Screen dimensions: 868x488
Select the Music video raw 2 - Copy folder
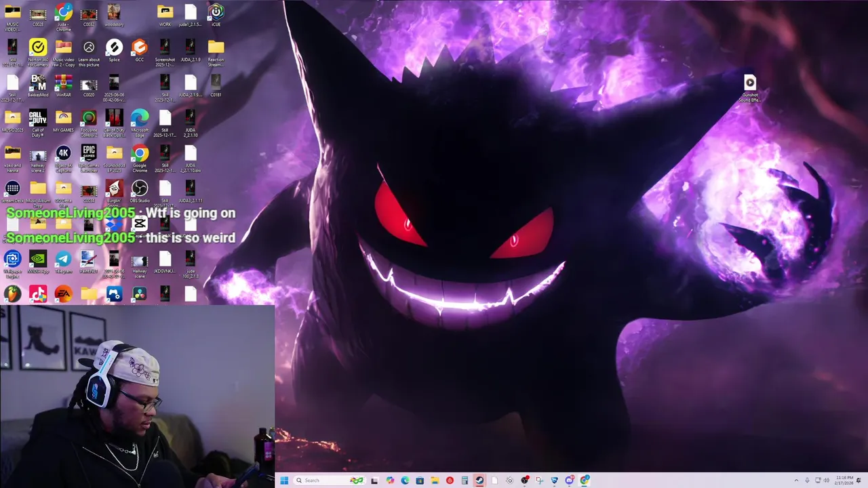(63, 53)
